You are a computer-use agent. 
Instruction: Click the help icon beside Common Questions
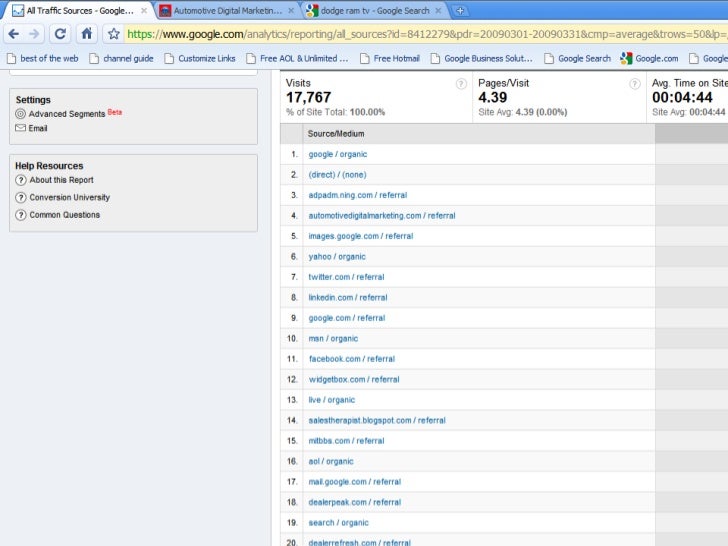tap(20, 215)
